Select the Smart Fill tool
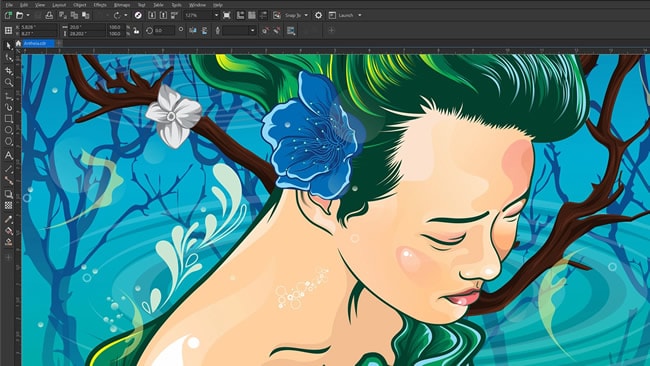 pyautogui.click(x=8, y=242)
